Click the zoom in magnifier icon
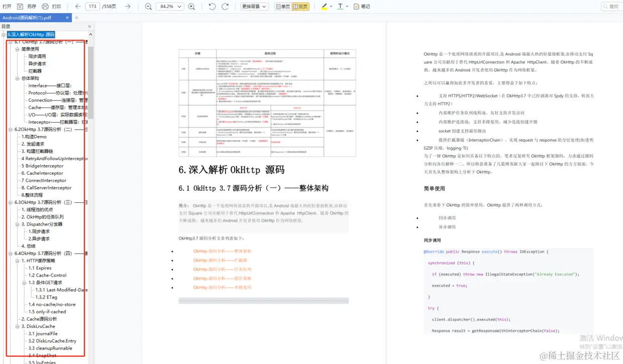 click(191, 7)
